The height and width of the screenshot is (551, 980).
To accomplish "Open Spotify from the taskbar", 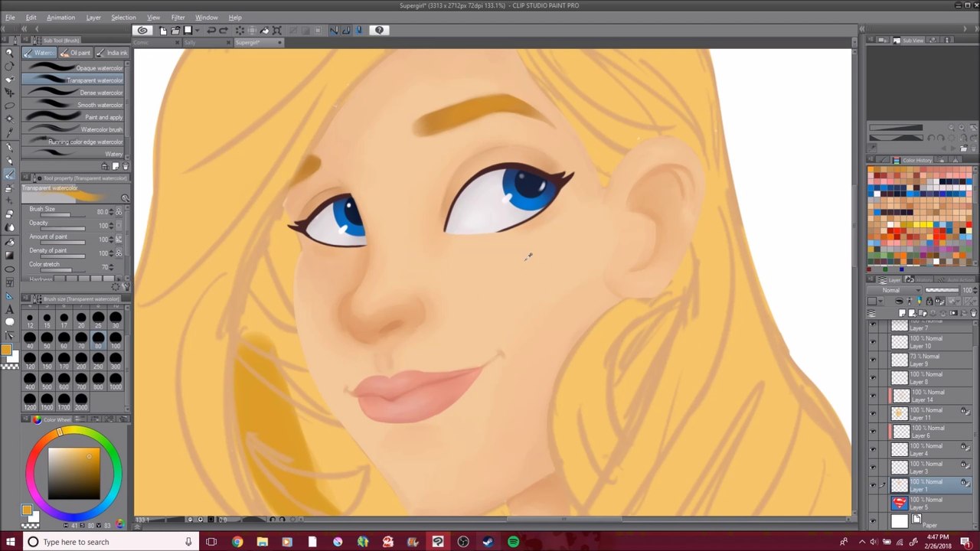I will tap(513, 542).
